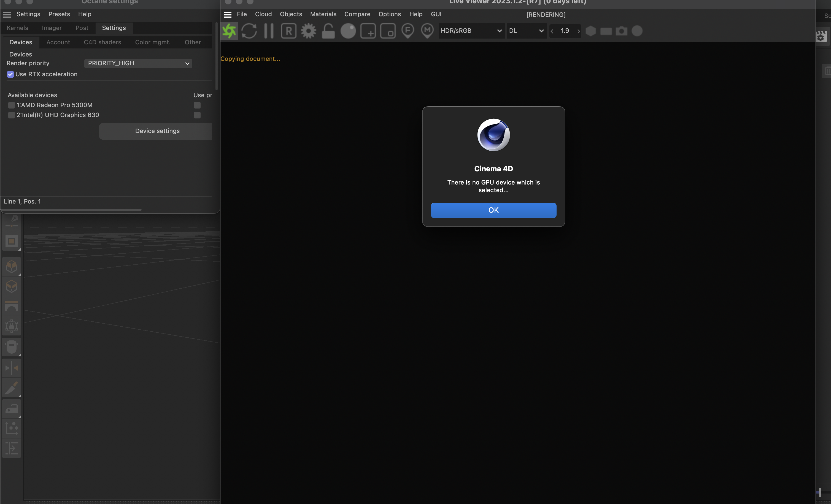Pause the render in Live Viewer
Screen dimensions: 831x504
point(269,31)
